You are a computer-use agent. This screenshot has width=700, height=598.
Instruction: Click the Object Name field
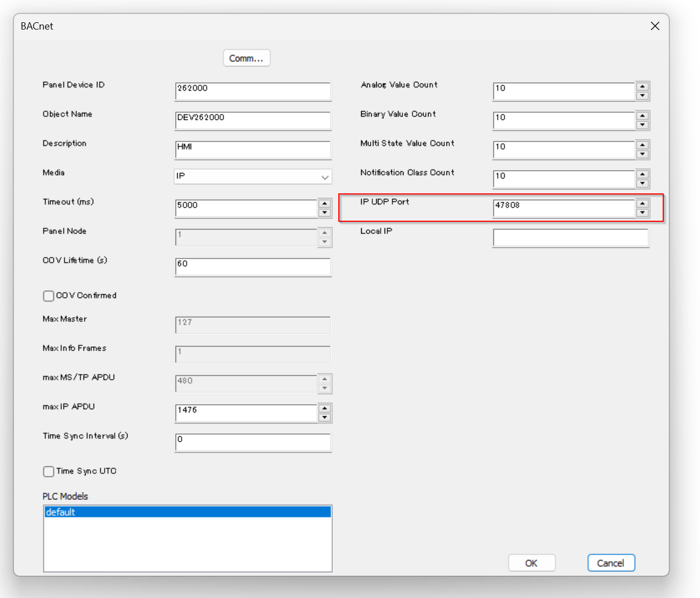(x=253, y=120)
